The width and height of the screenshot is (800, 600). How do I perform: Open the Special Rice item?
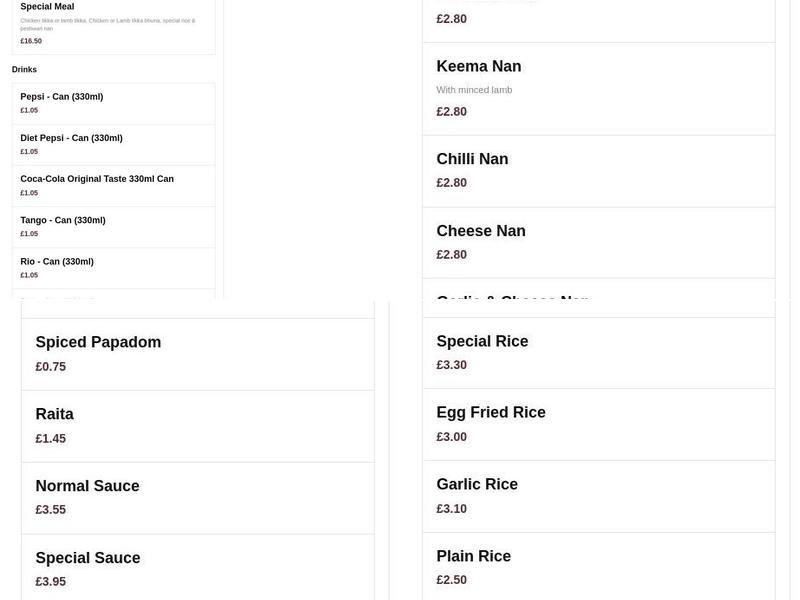coord(597,351)
